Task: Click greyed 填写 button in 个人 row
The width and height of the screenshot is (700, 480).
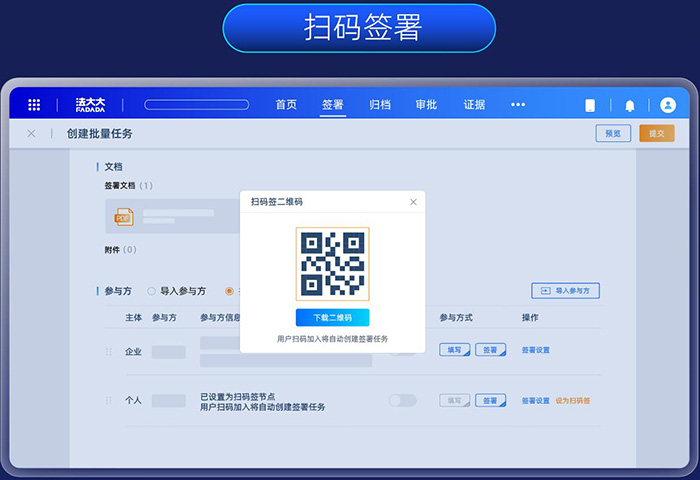Action: click(454, 401)
